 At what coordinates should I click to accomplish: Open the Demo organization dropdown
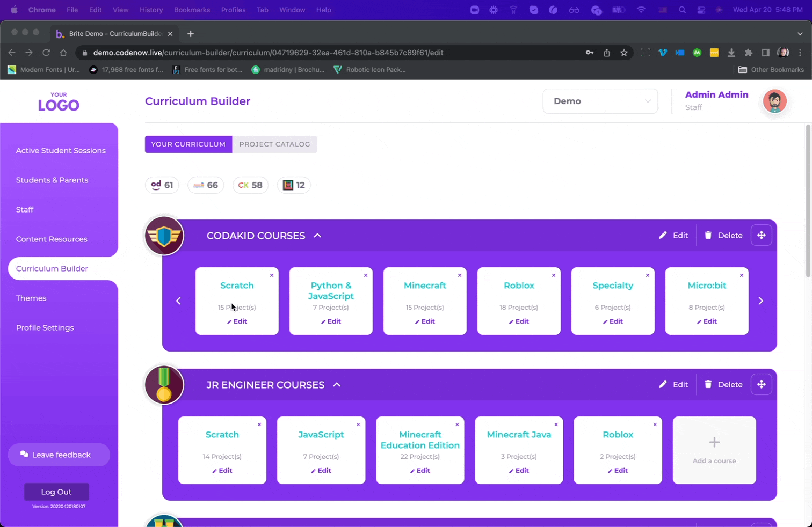[600, 101]
